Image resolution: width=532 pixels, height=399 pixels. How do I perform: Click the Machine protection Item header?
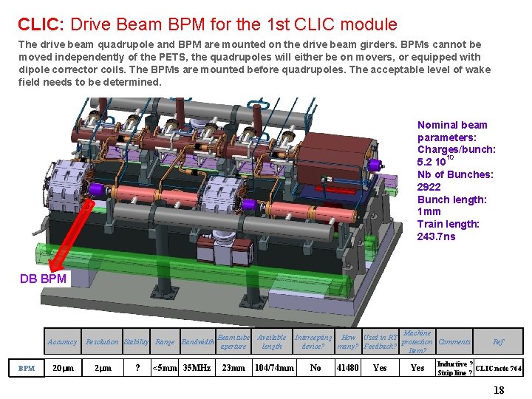click(x=417, y=341)
